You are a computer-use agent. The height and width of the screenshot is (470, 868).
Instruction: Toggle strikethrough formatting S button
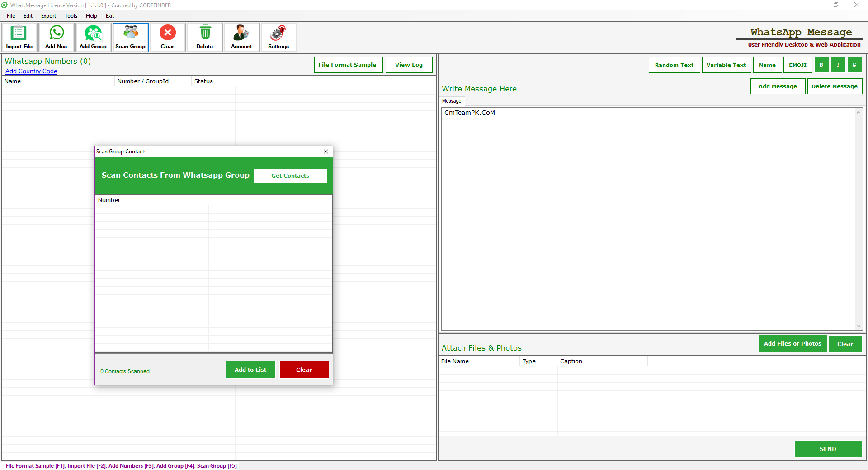tap(854, 65)
